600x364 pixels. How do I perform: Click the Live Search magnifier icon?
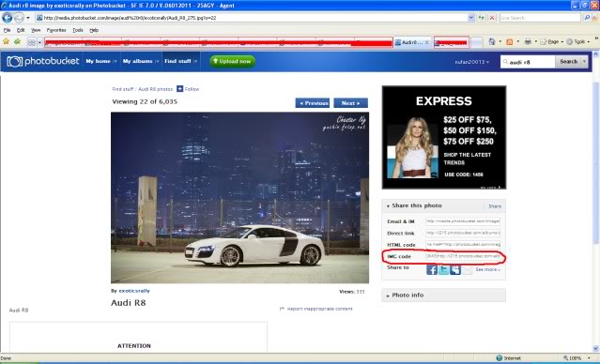[587, 18]
